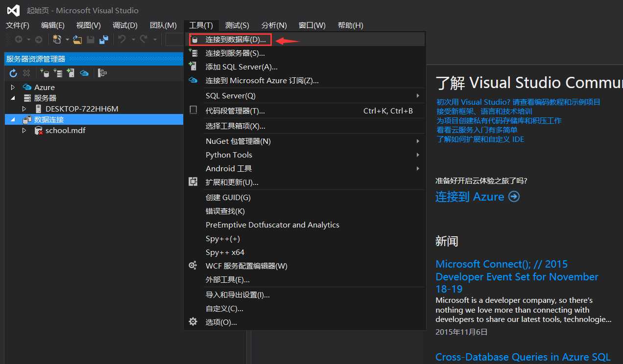This screenshot has width=623, height=364.
Task: Open the 编辑(E) menu
Action: pos(53,25)
